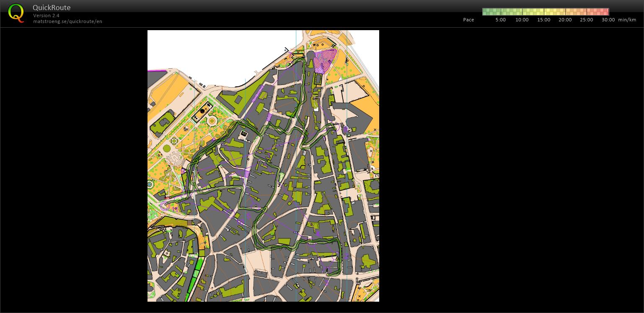Viewport: 644px width, 313px height.
Task: Click the QuickRoute logo icon
Action: coord(16,13)
